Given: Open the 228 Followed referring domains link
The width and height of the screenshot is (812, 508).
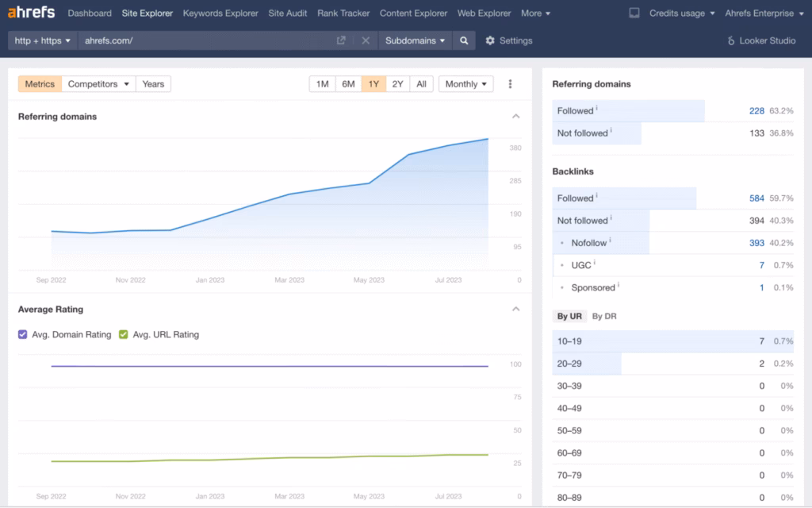Looking at the screenshot, I should [x=756, y=110].
